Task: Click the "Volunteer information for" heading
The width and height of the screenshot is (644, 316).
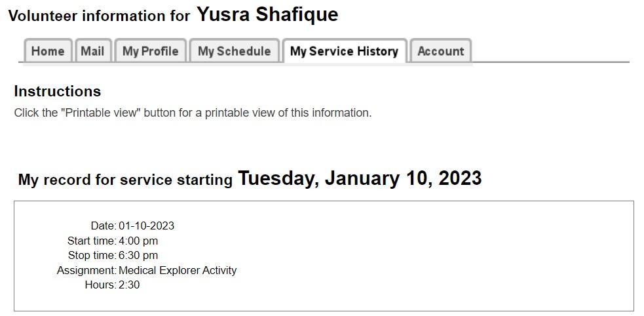Action: click(x=99, y=16)
